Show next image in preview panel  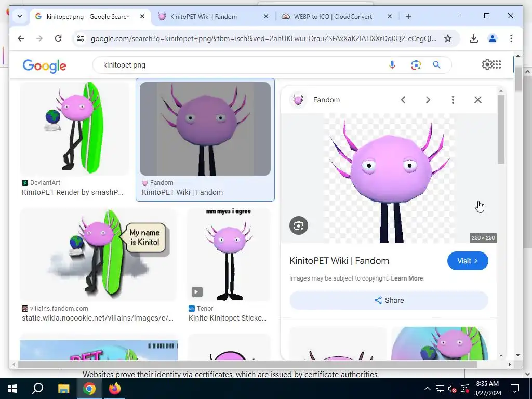428,100
